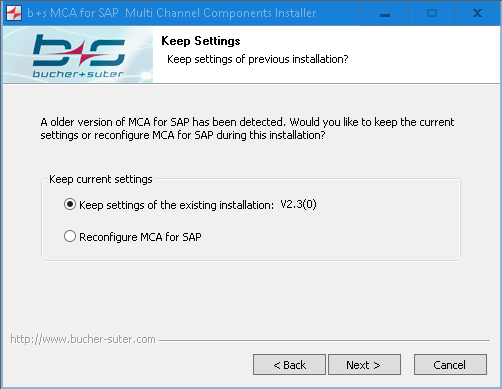Viewport: 502px width, 389px height.
Task: Click the Keep Settings heading
Action: tap(201, 41)
